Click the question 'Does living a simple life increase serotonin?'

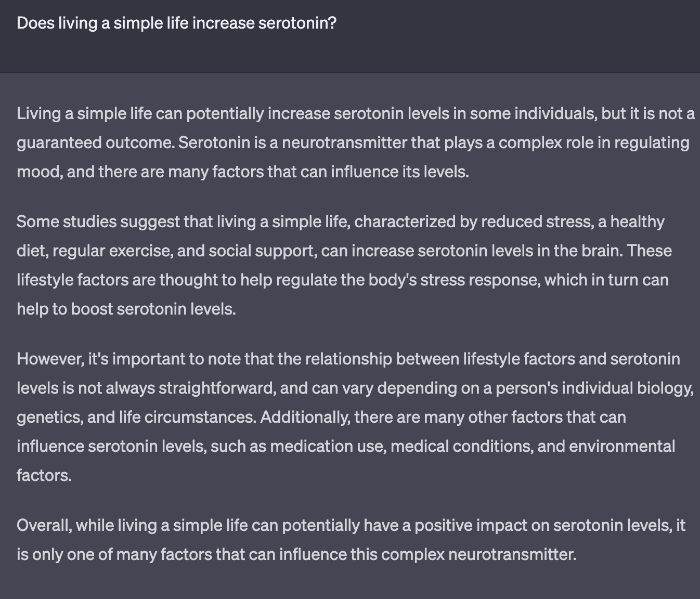tap(177, 23)
